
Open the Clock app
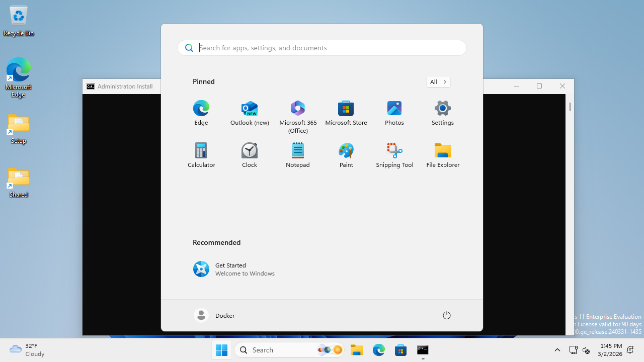[249, 154]
